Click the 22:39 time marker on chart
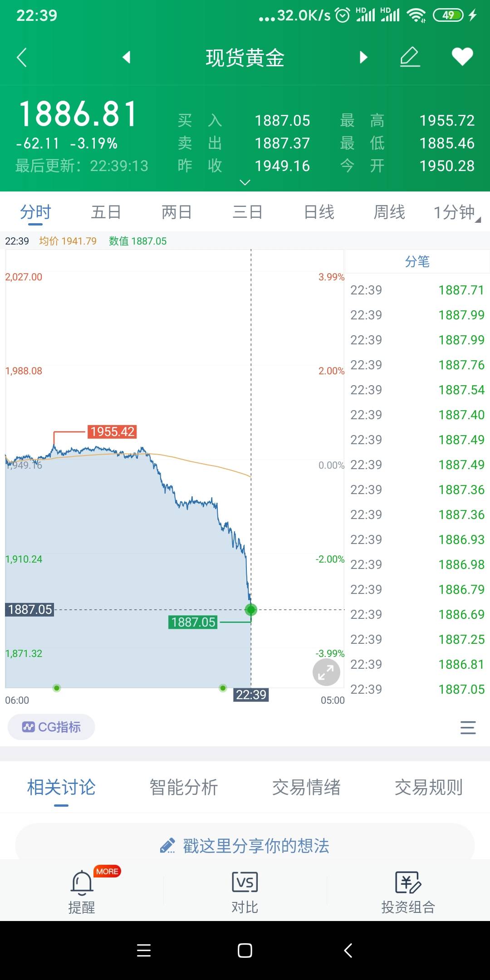Image resolution: width=490 pixels, height=980 pixels. click(251, 695)
